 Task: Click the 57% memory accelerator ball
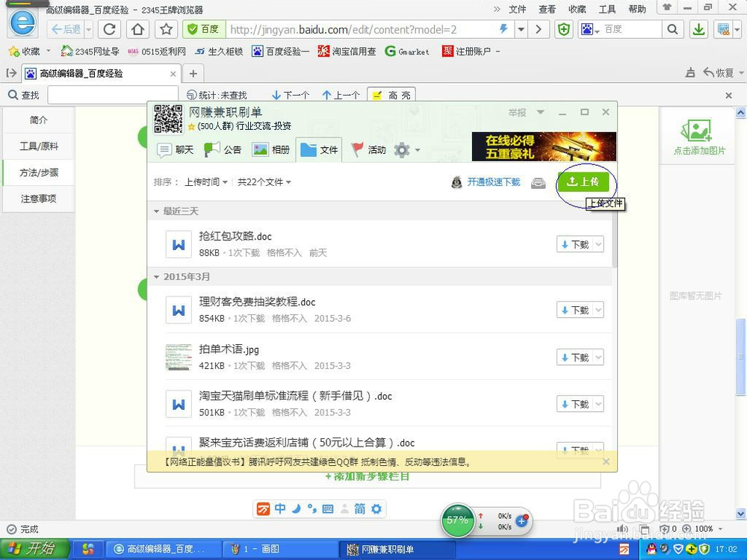(457, 520)
